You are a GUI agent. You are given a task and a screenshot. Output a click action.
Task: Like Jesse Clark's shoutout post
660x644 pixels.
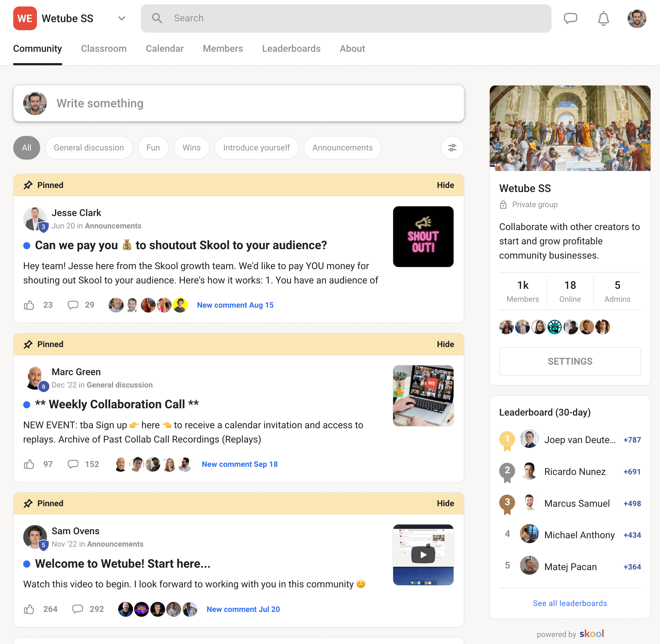[x=29, y=305]
